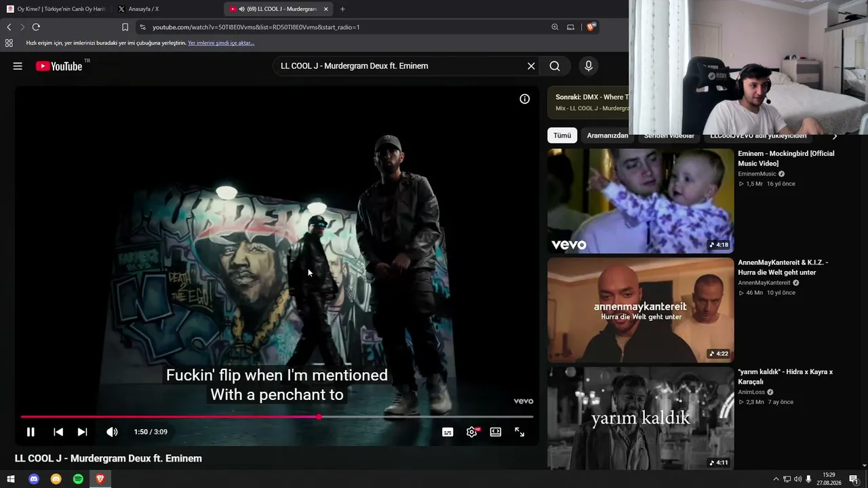
Task: Visit the AnimLoss channel link
Action: [x=751, y=392]
